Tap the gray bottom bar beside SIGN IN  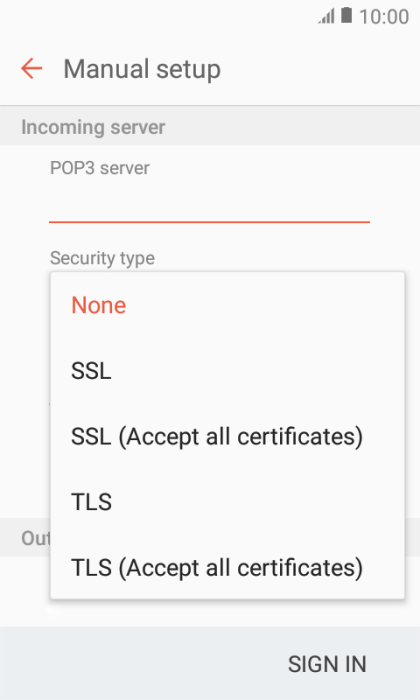pyautogui.click(x=134, y=663)
